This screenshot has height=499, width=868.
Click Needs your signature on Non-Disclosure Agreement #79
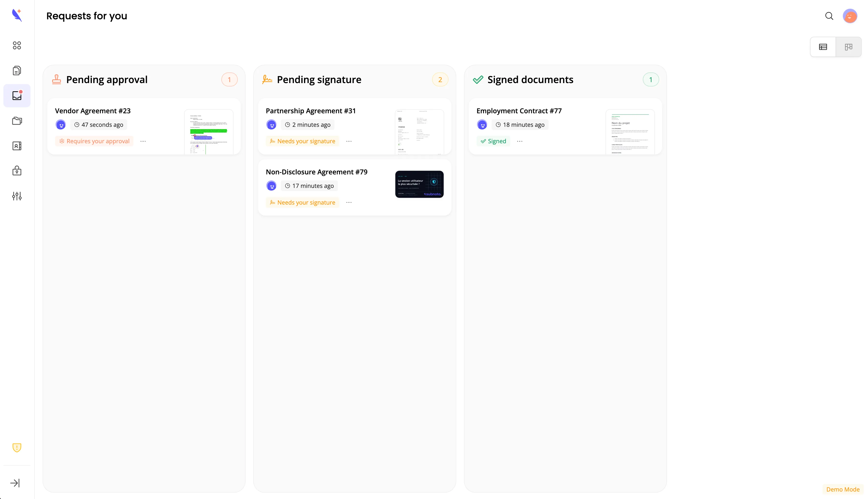click(x=302, y=203)
